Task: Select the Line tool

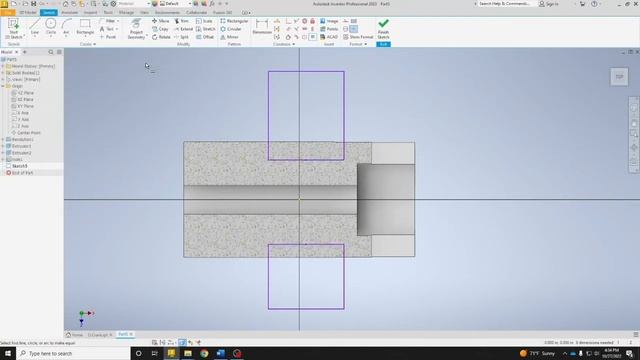Action: (x=35, y=27)
